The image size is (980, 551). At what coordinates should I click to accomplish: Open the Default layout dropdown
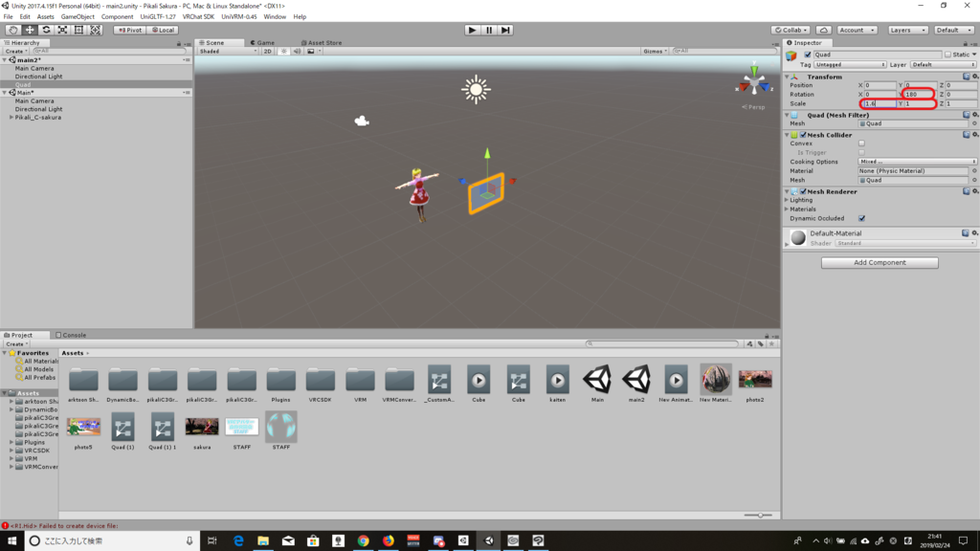tap(953, 30)
